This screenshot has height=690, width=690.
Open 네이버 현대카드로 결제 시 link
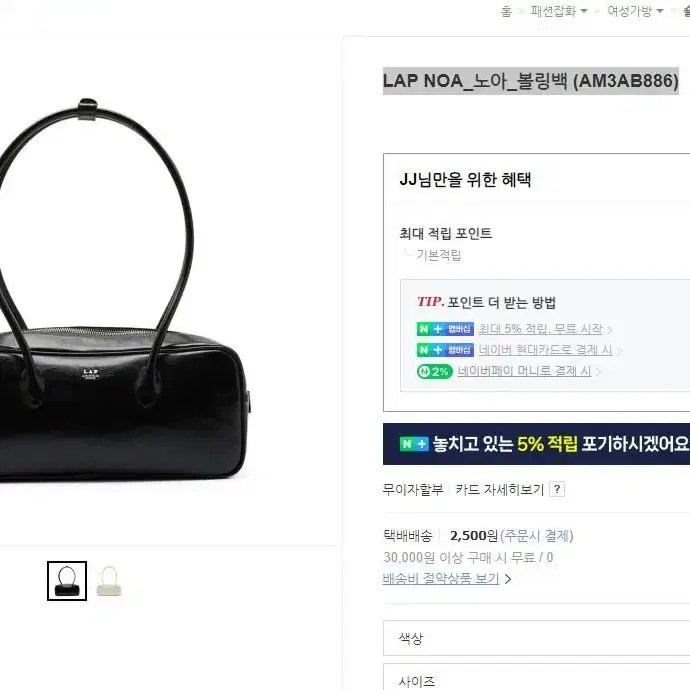pos(545,350)
